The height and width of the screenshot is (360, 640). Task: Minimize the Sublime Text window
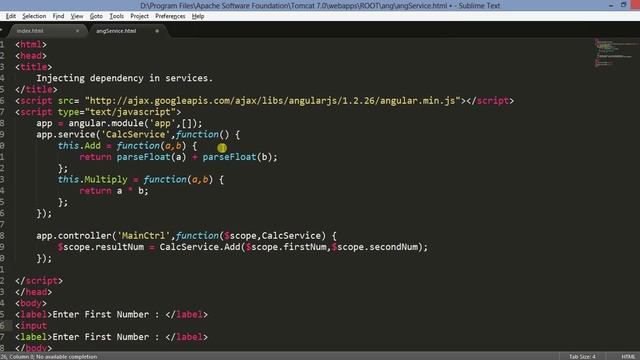pos(611,5)
